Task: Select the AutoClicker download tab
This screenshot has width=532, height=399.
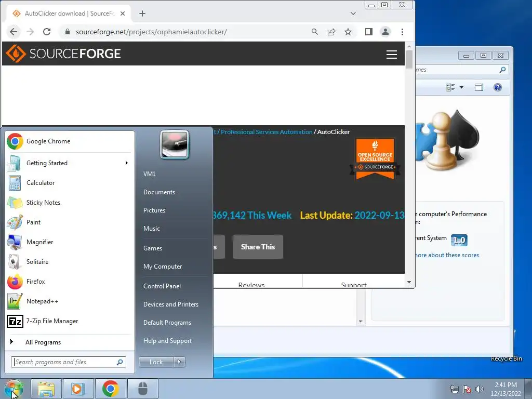Action: [69, 14]
